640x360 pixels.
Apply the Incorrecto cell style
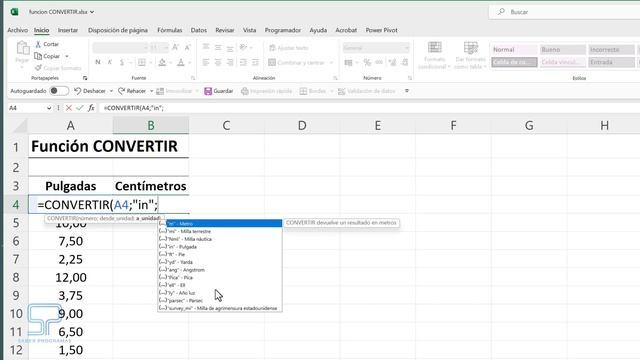[x=611, y=49]
